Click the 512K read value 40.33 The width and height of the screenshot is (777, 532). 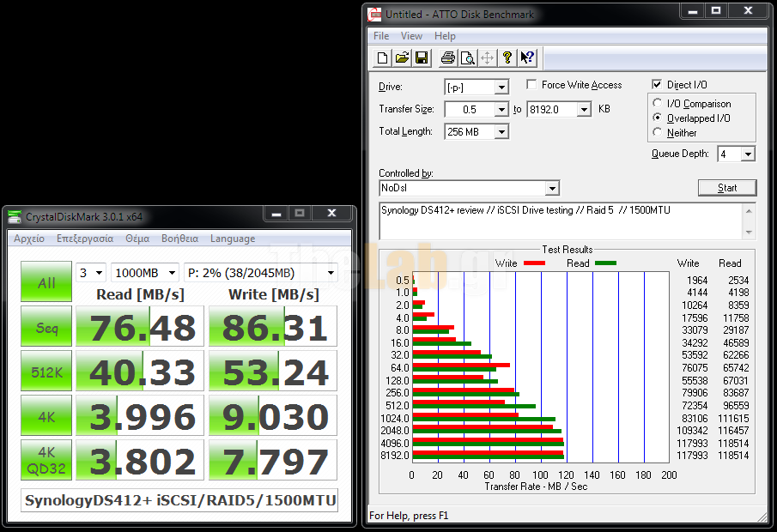click(x=140, y=371)
